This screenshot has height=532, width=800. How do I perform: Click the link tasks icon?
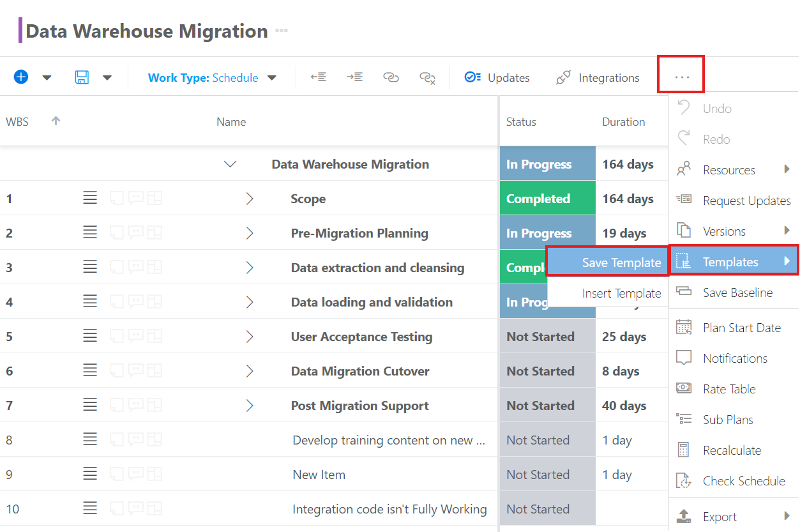[x=391, y=77]
